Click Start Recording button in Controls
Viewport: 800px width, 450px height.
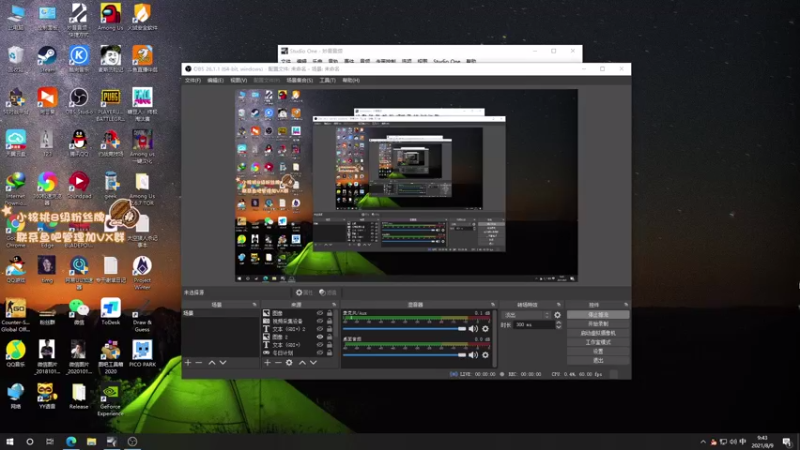click(598, 324)
